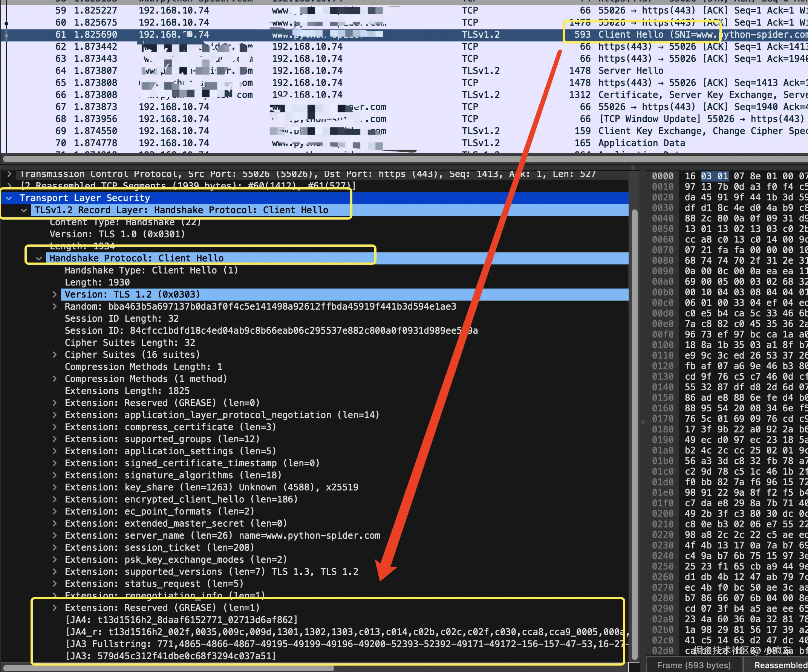This screenshot has height=672, width=808.
Task: Expand the key_share extension
Action: pos(54,487)
